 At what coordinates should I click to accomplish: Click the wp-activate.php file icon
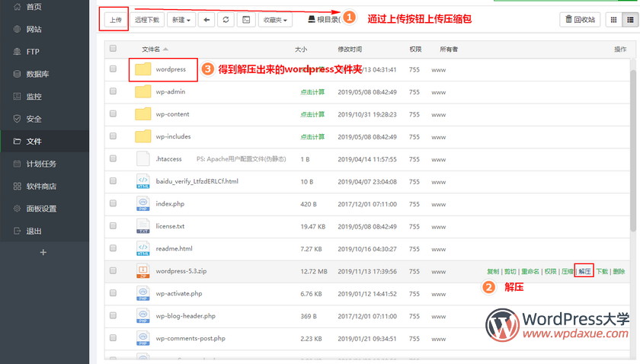(x=143, y=293)
